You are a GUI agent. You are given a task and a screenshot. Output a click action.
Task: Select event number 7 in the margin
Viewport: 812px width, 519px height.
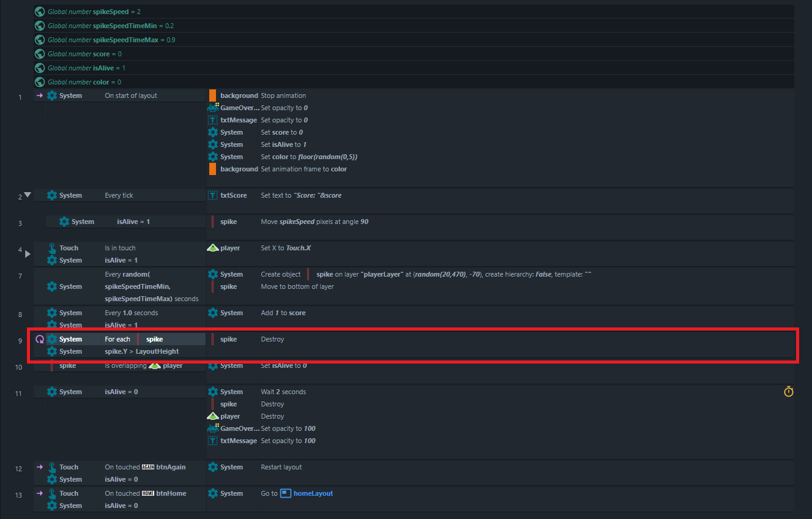coord(20,276)
